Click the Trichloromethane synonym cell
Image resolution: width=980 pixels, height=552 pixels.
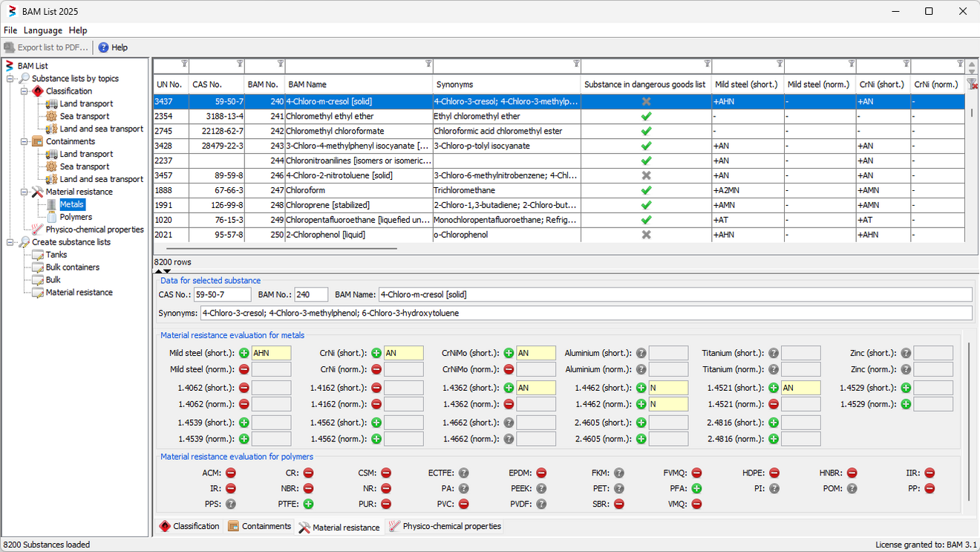(x=506, y=190)
